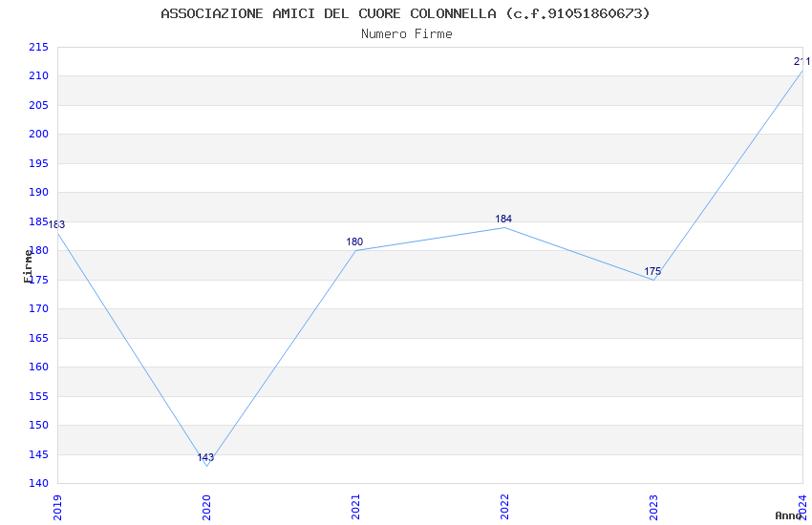Click the Firme axis title
The image size is (812, 525).
(28, 266)
